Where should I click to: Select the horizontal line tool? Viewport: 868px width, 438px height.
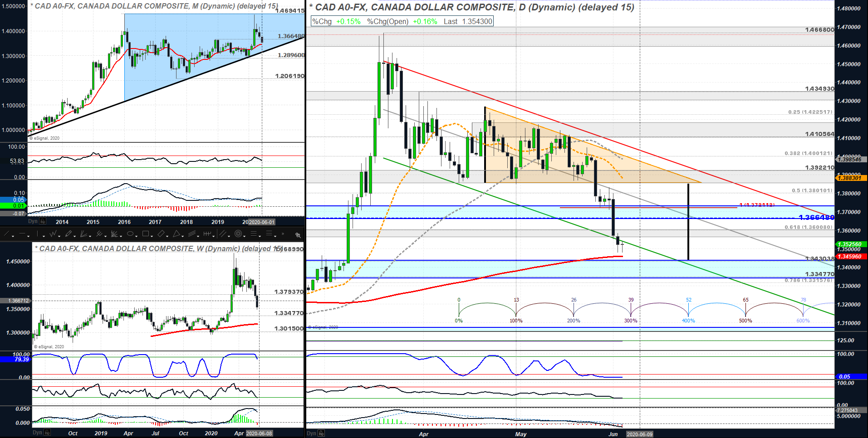pos(22,234)
